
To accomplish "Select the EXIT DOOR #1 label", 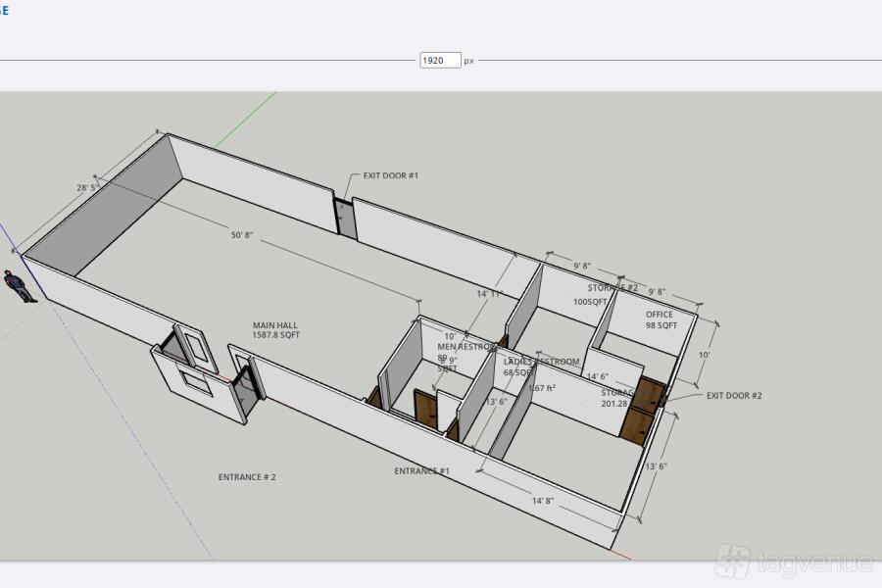I will (390, 175).
